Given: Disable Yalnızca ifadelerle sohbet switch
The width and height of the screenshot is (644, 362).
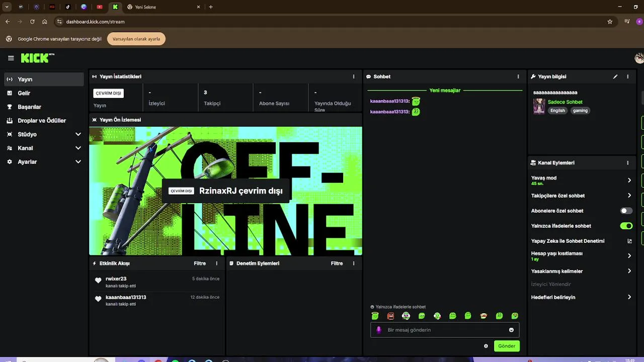Looking at the screenshot, I should [x=626, y=226].
